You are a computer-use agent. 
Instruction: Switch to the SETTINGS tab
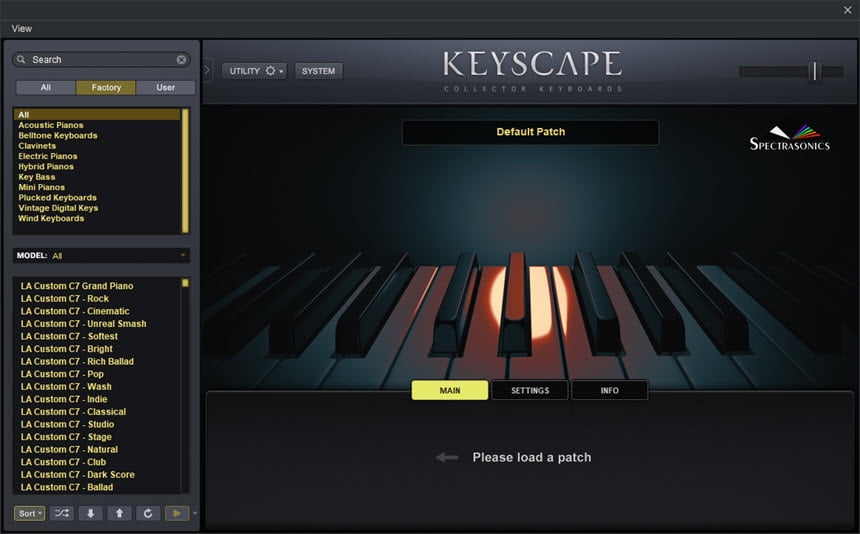[530, 390]
